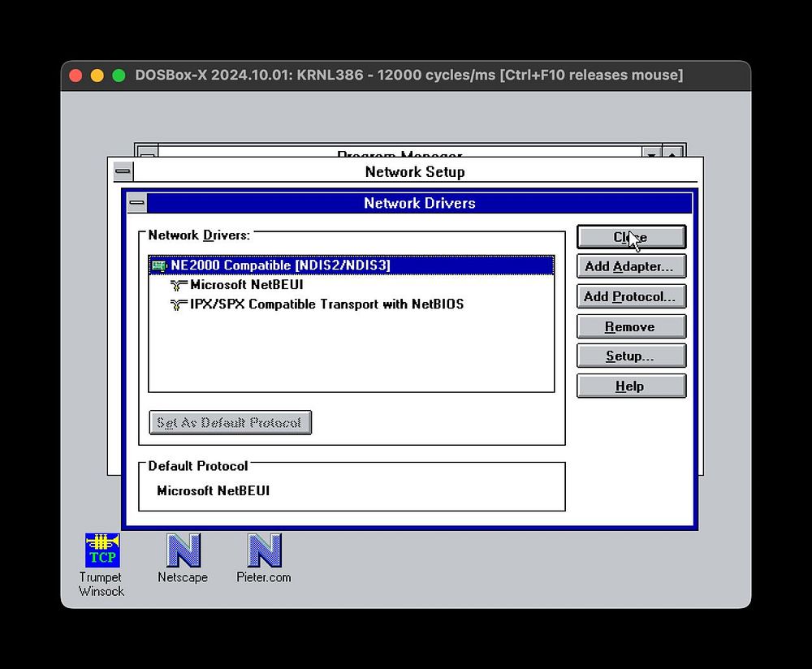Screen dimensions: 812x669
Task: Click the IPX/SPX protocol icon
Action: pyautogui.click(x=179, y=304)
